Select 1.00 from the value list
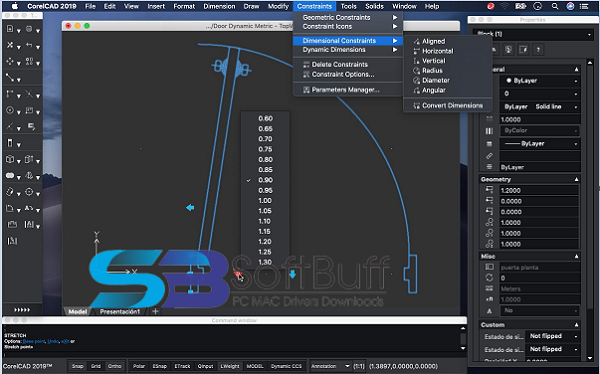The image size is (600, 374). (x=265, y=201)
